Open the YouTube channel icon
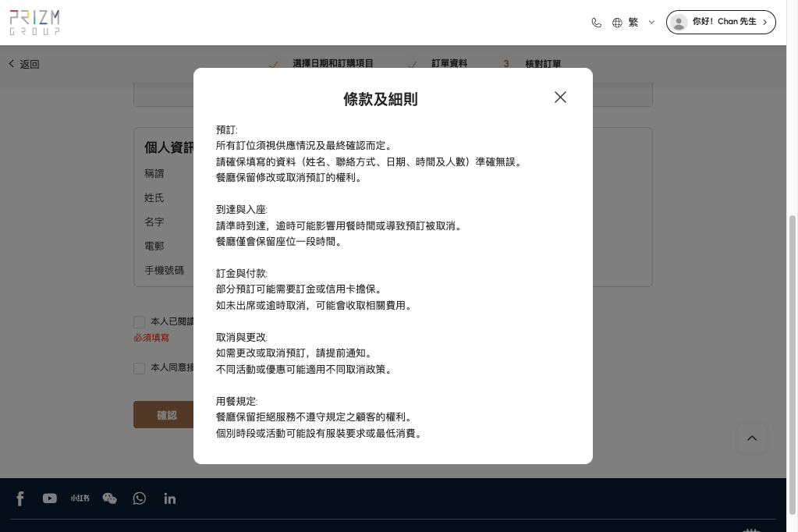The image size is (798, 532). point(49,498)
